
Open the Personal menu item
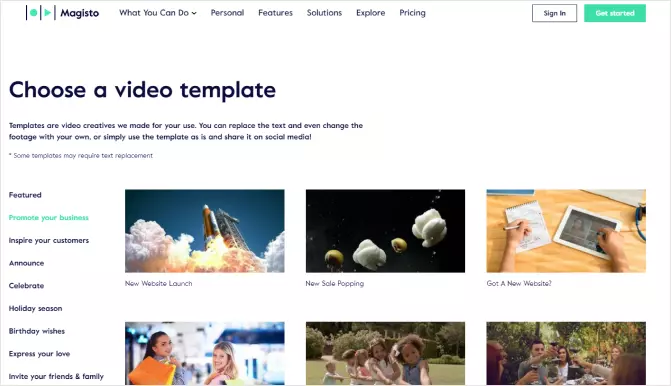tap(227, 13)
